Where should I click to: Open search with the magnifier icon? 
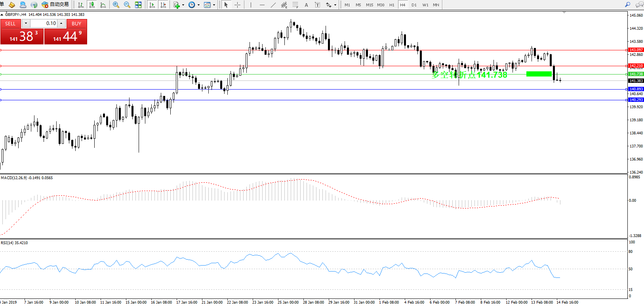coord(627,5)
